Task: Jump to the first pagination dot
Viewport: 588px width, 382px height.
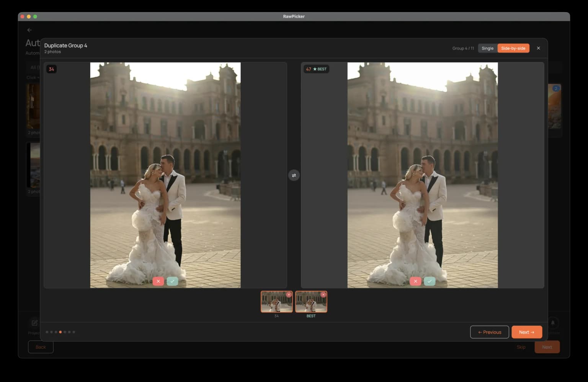Action: 47,332
